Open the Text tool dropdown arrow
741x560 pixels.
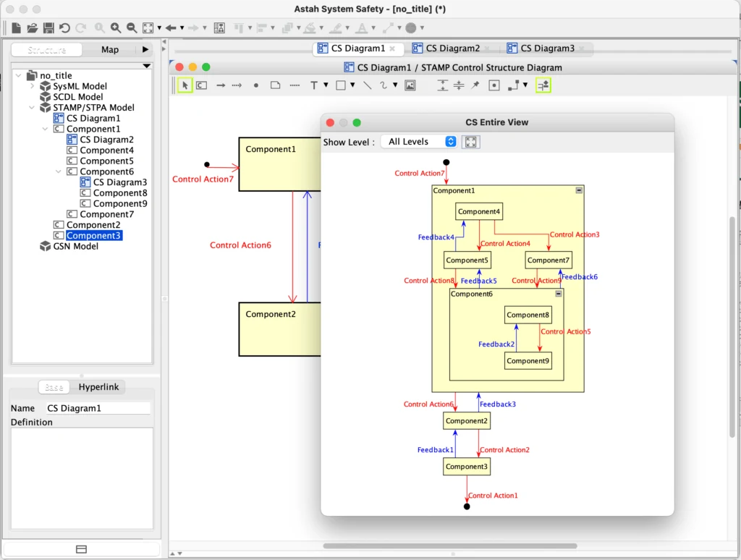[x=326, y=85]
